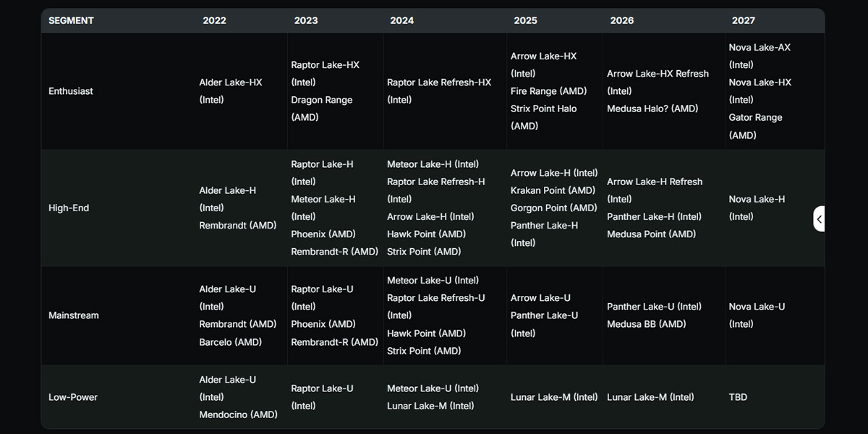
Task: Click the Krakan Point (AMD) entry
Action: [553, 190]
